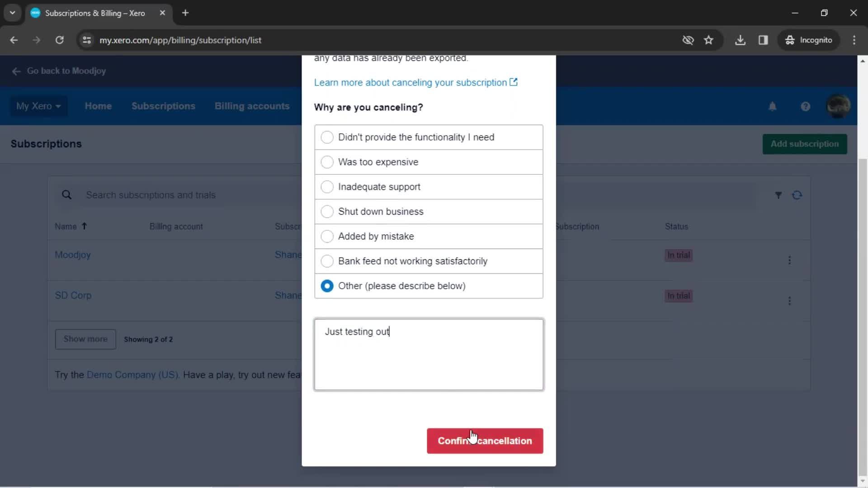The width and height of the screenshot is (868, 488).
Task: Click the In trial badge for SD Corp
Action: coord(679,296)
